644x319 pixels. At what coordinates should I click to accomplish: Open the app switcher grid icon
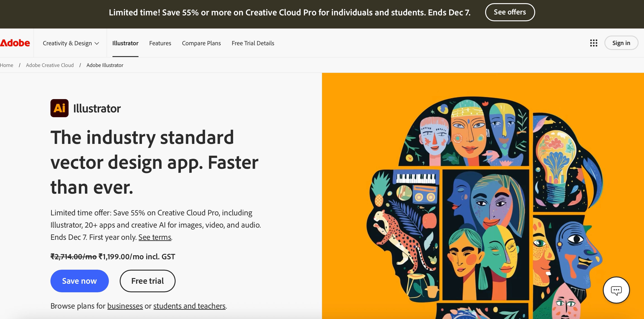tap(594, 43)
